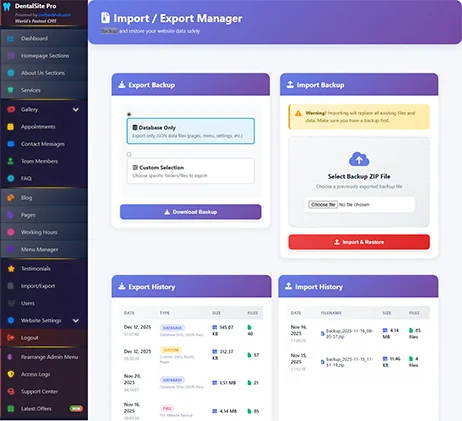The image size is (462, 421).
Task: Click the Database Only option card
Action: tap(191, 131)
